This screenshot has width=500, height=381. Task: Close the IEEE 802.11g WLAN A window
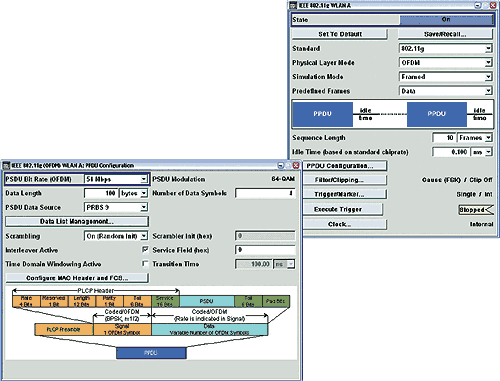click(493, 5)
